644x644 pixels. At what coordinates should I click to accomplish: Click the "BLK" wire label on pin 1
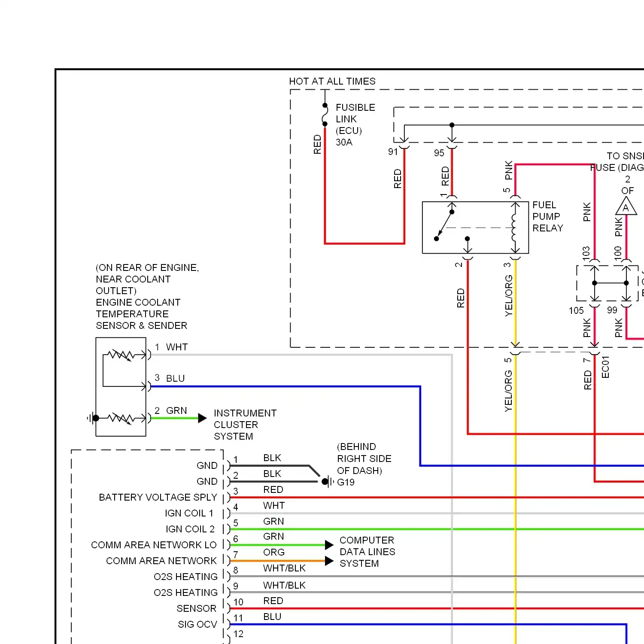click(x=272, y=458)
